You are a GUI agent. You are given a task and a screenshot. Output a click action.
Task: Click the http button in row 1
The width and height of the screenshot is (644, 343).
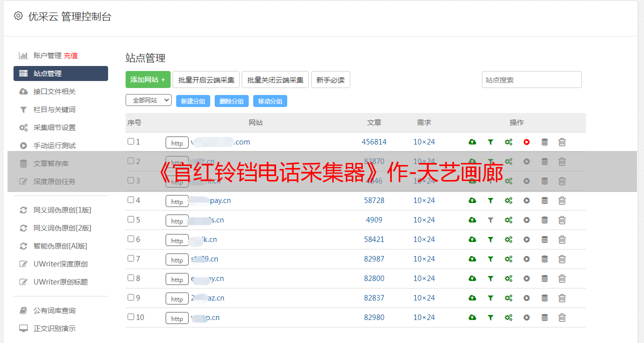pos(177,143)
